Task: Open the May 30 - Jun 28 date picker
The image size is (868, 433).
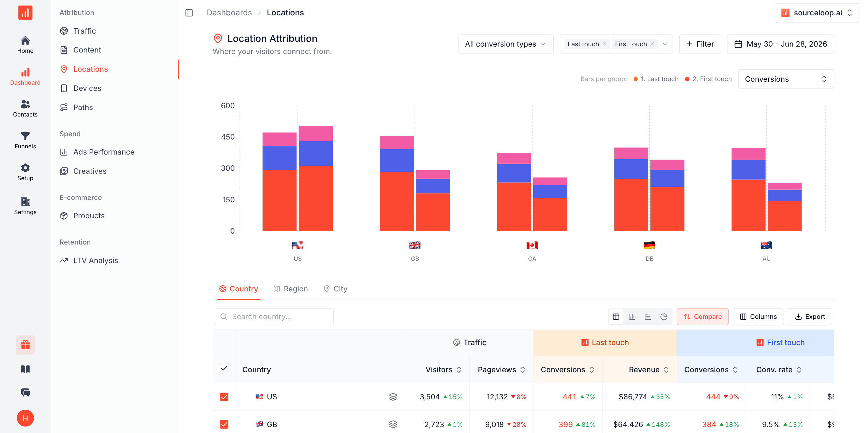Action: 780,44
